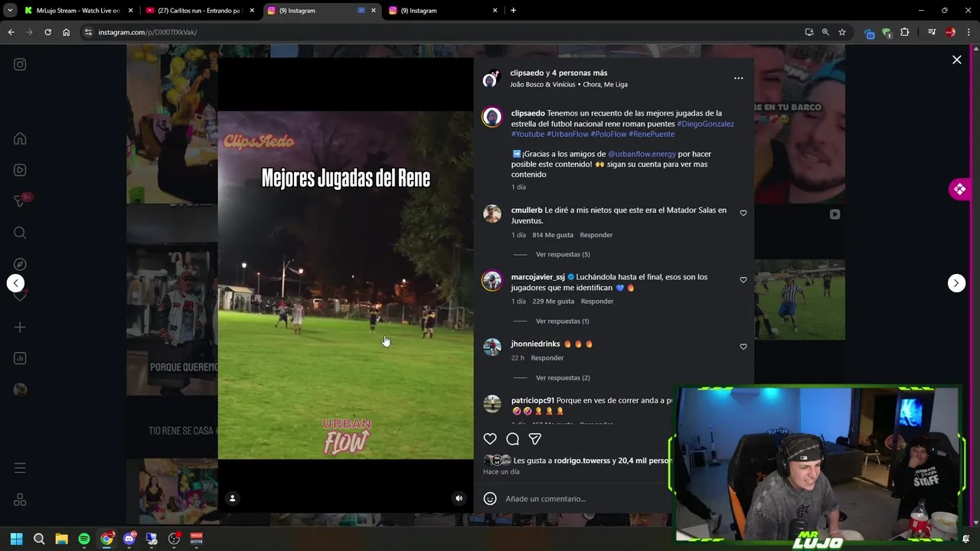This screenshot has height=551, width=980.
Task: Open Chrome extensions puzzle icon
Action: pyautogui.click(x=904, y=32)
